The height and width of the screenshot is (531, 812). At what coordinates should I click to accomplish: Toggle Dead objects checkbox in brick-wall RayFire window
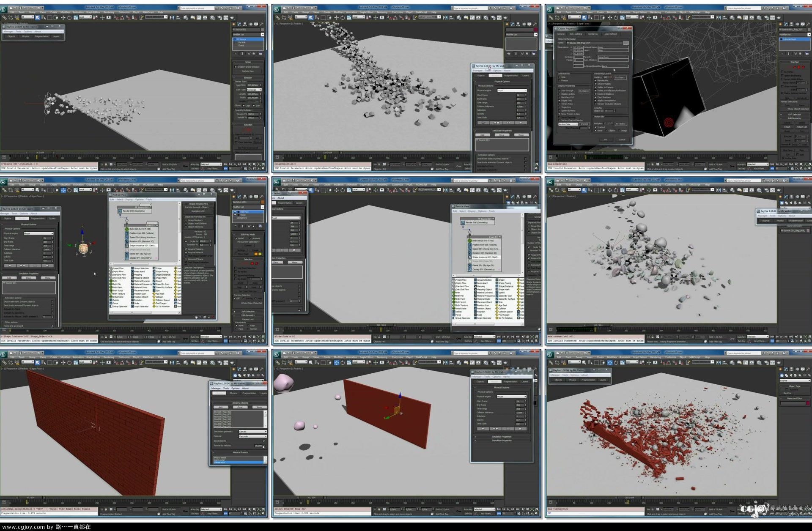263,441
